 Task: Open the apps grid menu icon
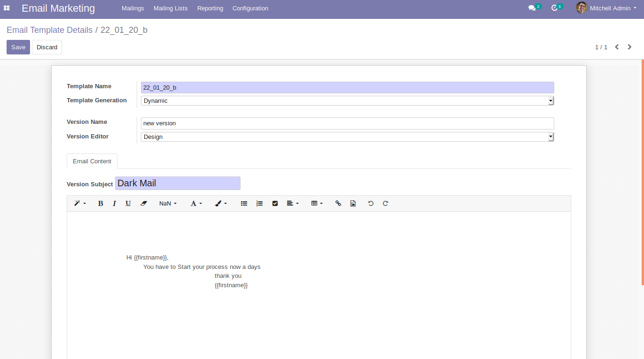click(7, 8)
